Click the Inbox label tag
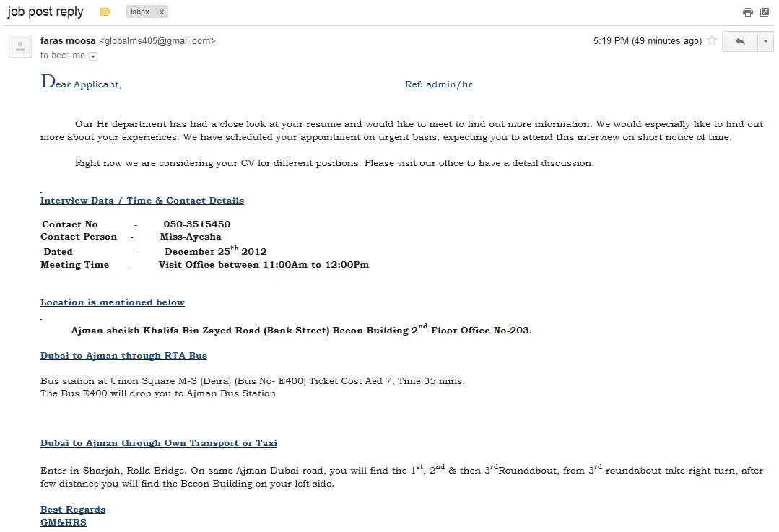779x532 pixels. [x=140, y=12]
